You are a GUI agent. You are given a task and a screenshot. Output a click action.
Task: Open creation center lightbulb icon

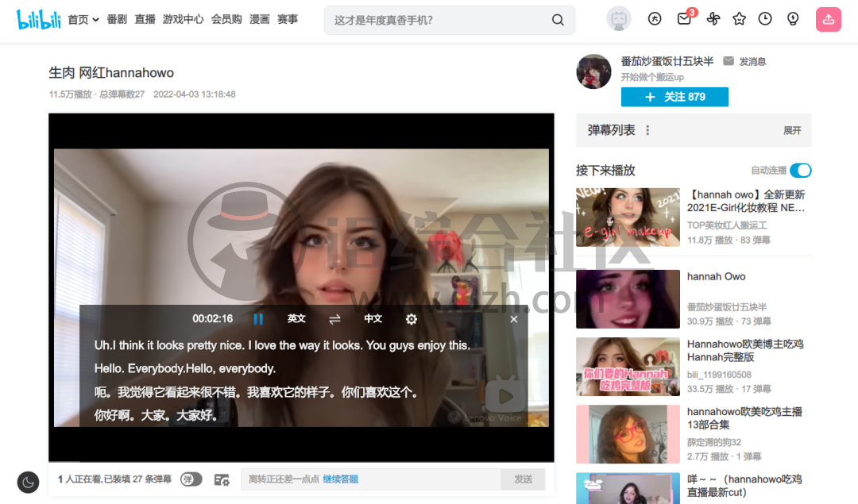[793, 19]
